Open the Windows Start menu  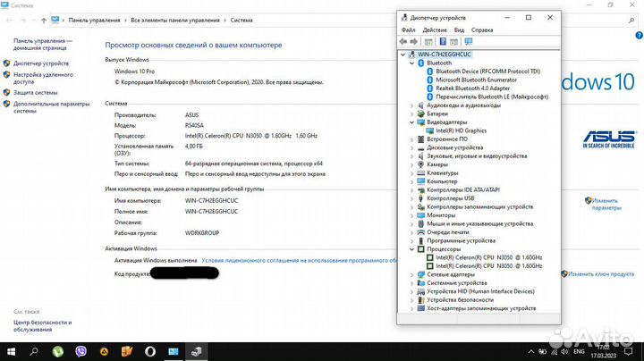[x=11, y=351]
